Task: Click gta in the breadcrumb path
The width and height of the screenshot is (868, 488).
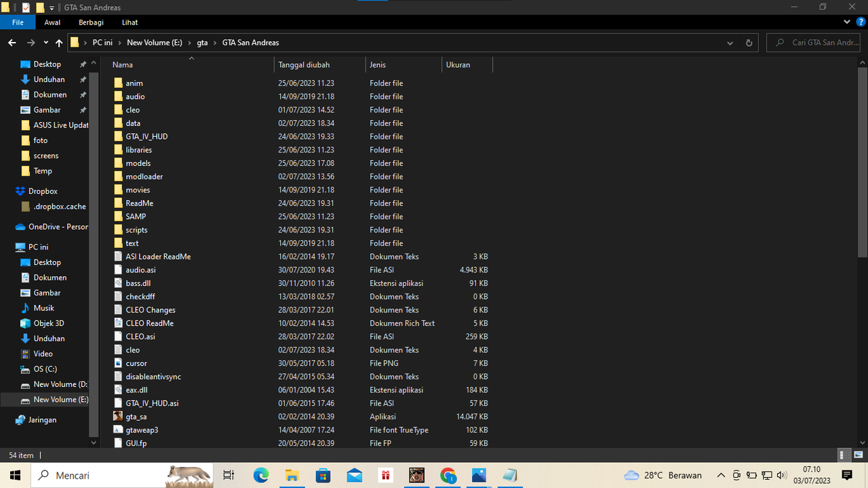Action: (202, 43)
